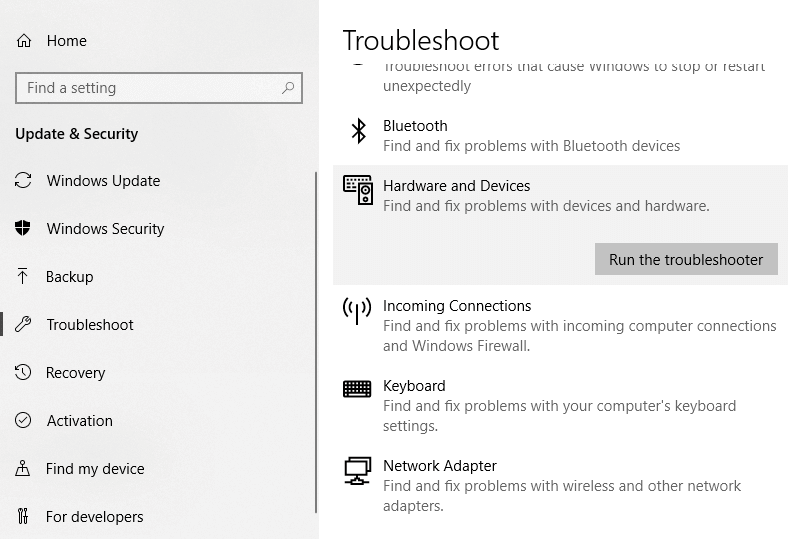Click the Keyboard troubleshooter icon
Screen dimensions: 793x539
pos(357,389)
